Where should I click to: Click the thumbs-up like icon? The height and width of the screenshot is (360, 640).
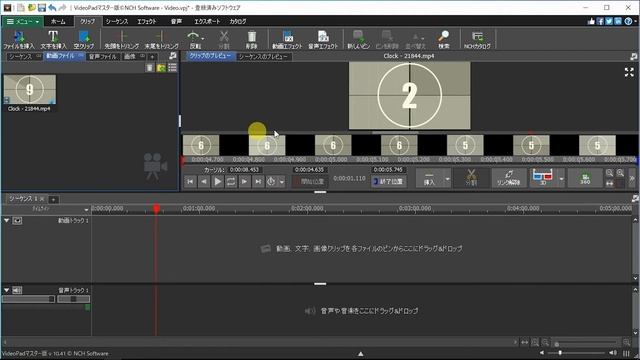tap(591, 21)
